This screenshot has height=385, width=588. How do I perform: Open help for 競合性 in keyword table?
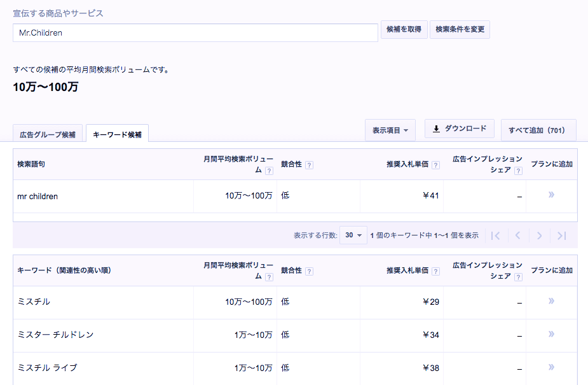(309, 271)
